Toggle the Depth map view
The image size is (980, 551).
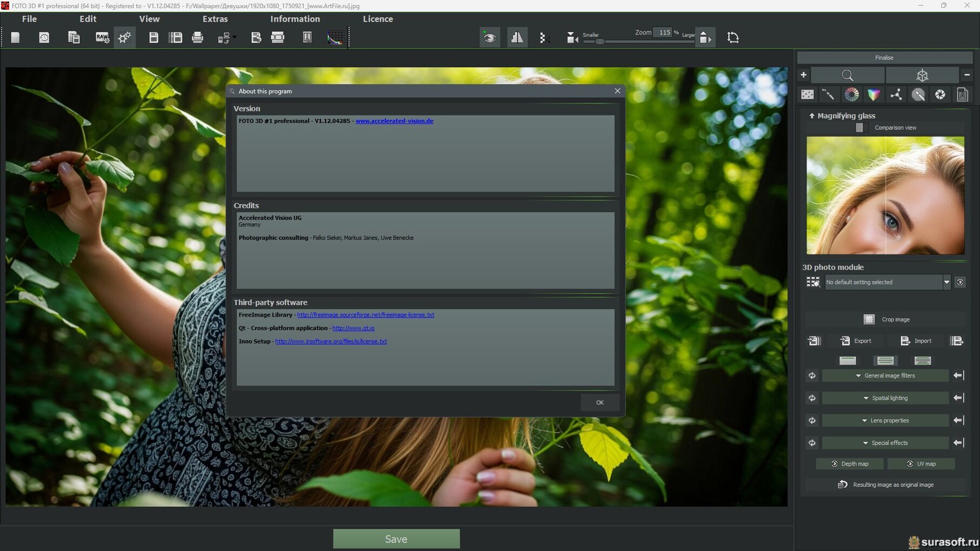click(x=850, y=463)
